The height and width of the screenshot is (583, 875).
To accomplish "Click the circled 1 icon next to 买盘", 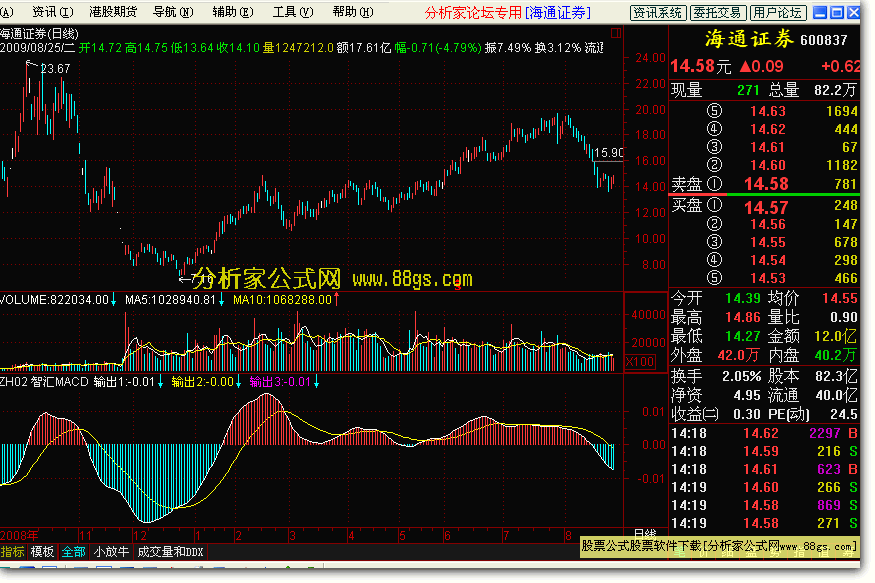I will (x=714, y=205).
